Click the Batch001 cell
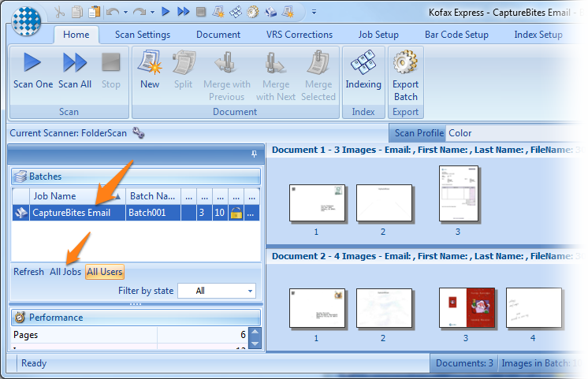This screenshot has width=588, height=379. (x=153, y=213)
